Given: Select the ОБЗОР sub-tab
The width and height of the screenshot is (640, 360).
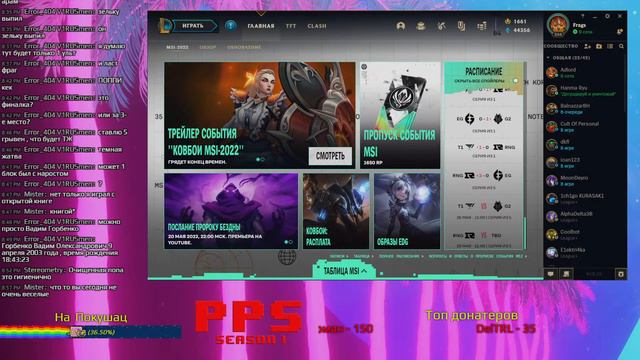Looking at the screenshot, I should (x=207, y=47).
